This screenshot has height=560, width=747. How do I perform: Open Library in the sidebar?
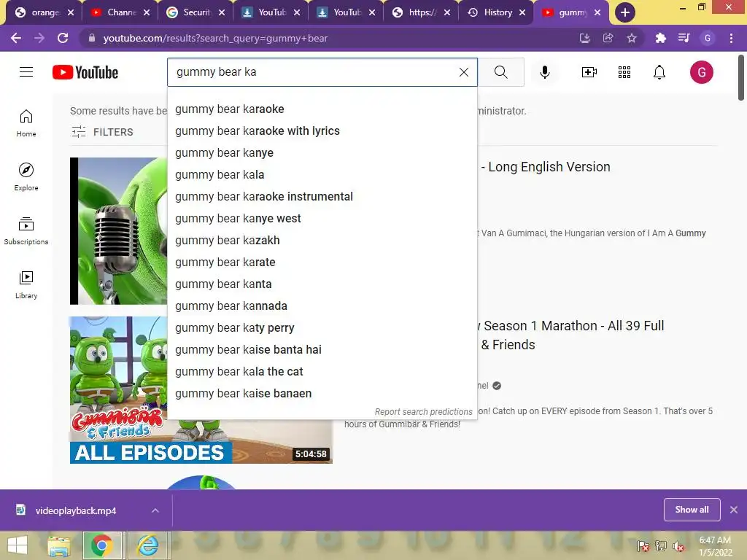(26, 285)
